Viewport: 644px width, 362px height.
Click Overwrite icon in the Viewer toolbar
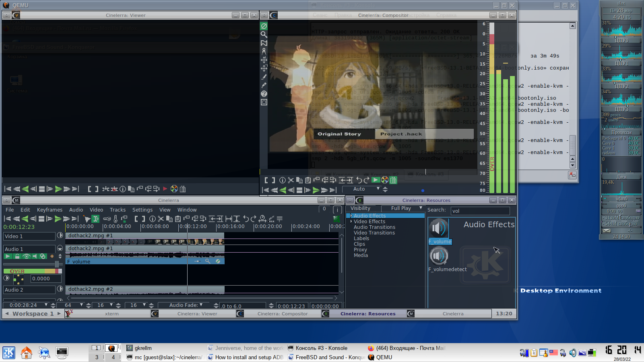(114, 189)
